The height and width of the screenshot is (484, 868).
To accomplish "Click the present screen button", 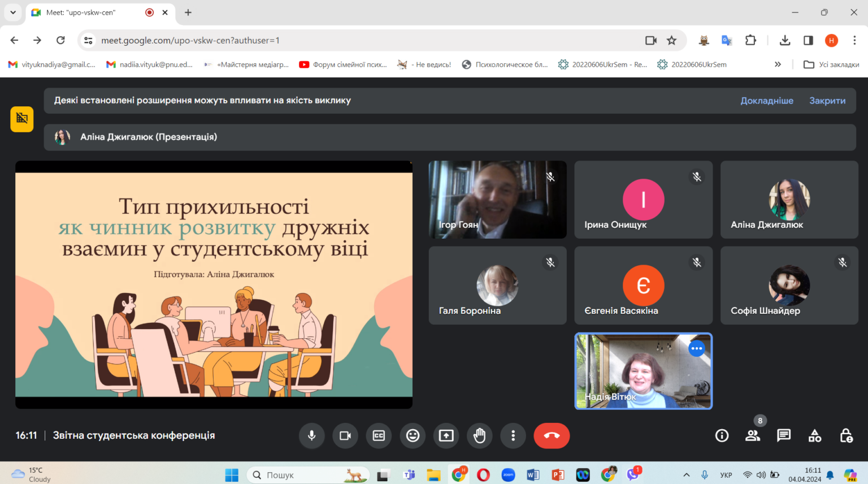I will 446,435.
